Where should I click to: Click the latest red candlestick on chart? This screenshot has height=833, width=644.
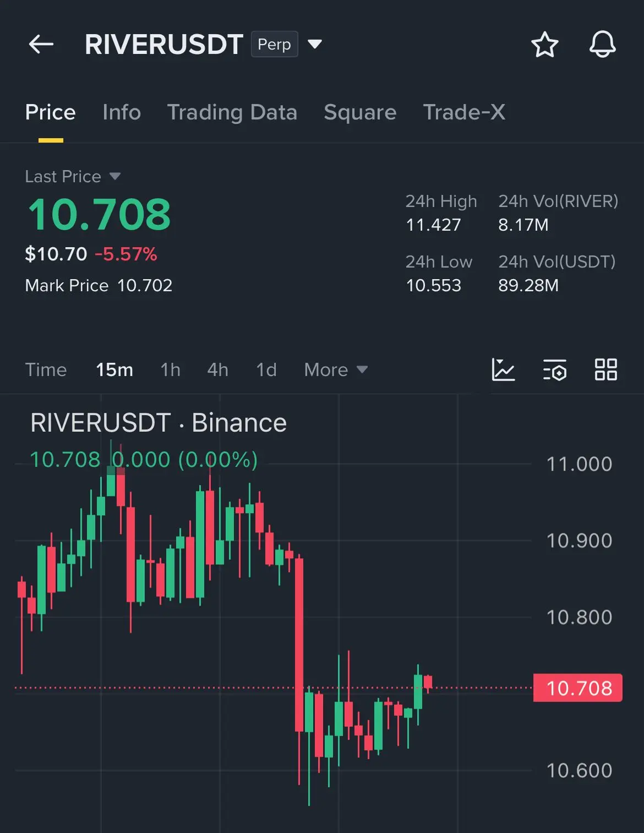click(x=428, y=683)
